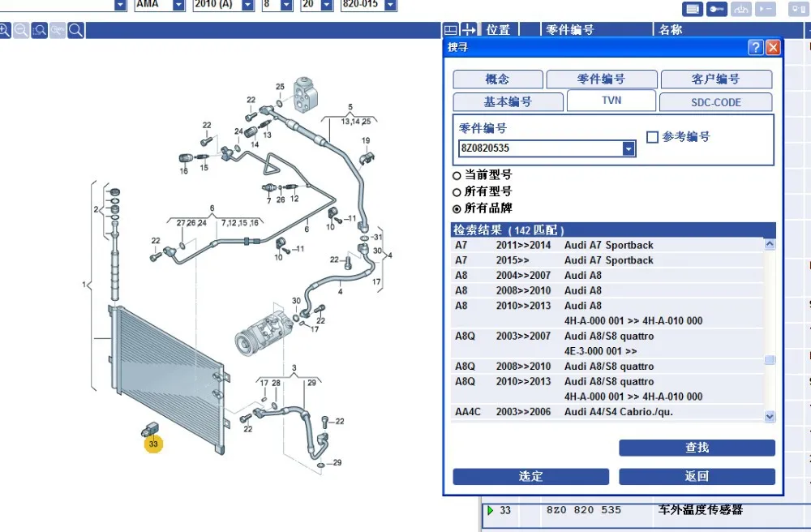Click the 查找 search button
The height and width of the screenshot is (532, 811).
tap(697, 448)
